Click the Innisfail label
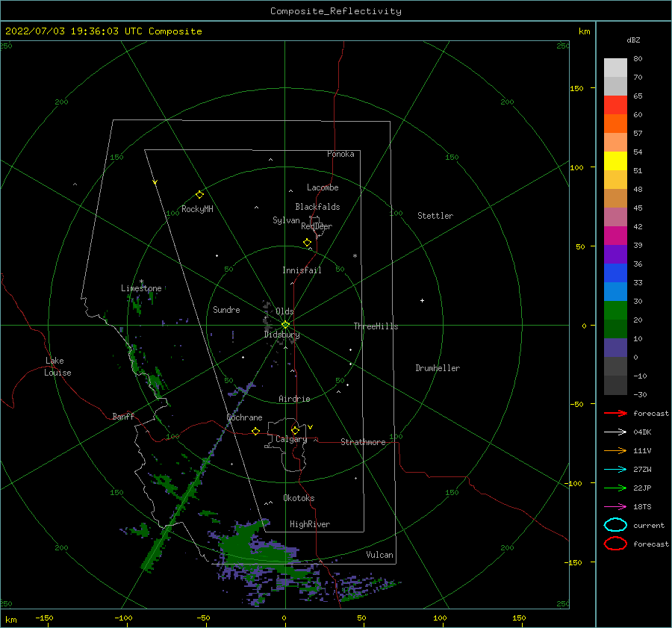Screen dimensions: 672x628 tap(302, 270)
